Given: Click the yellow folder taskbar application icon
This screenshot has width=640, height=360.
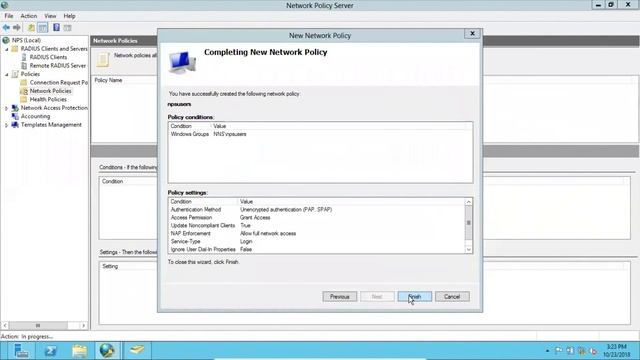Looking at the screenshot, I should pos(137,351).
